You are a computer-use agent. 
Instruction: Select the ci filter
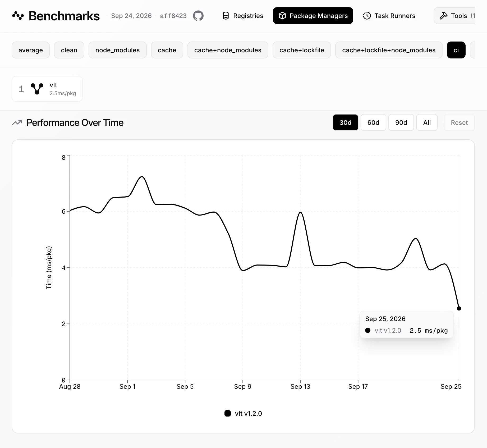pos(456,50)
